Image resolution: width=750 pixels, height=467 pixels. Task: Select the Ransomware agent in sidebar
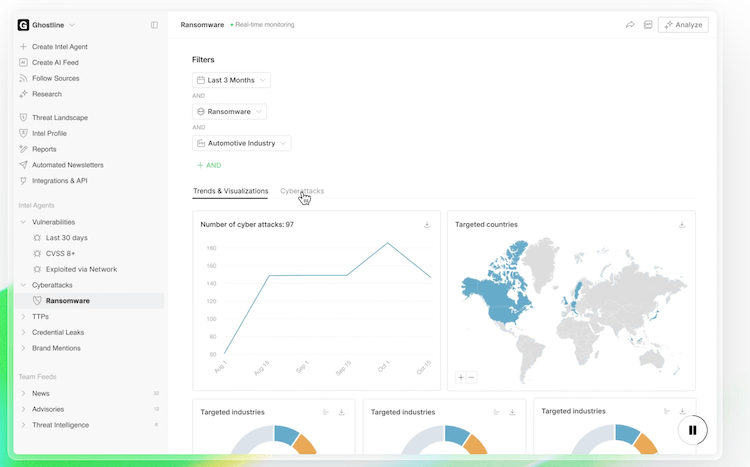click(90, 300)
